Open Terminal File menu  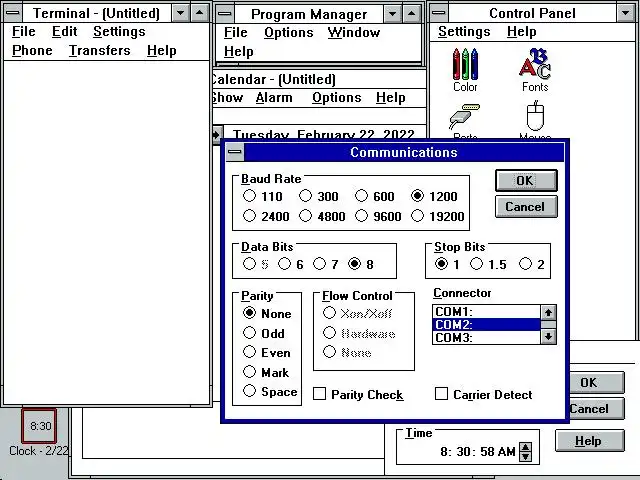click(24, 31)
